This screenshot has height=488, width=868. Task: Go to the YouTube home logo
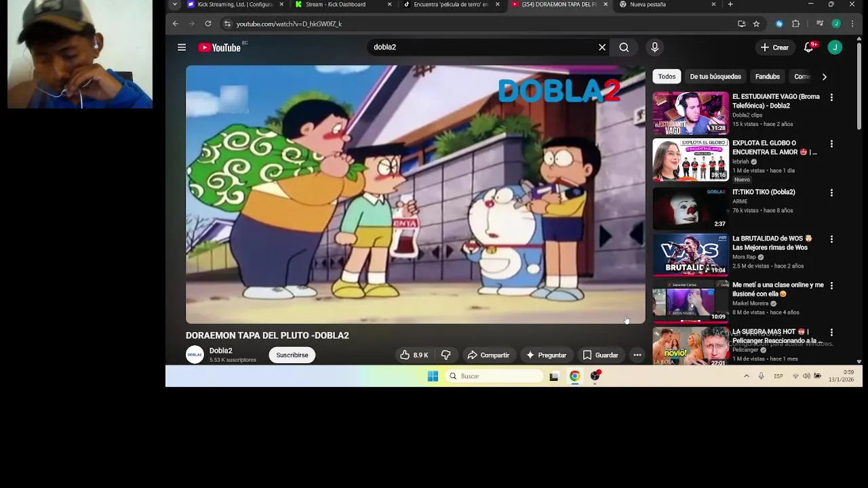(219, 47)
